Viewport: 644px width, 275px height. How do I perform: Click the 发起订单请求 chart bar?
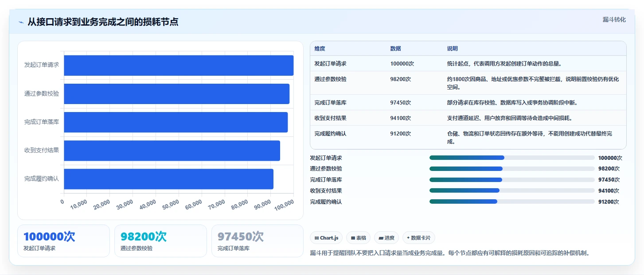pyautogui.click(x=179, y=66)
